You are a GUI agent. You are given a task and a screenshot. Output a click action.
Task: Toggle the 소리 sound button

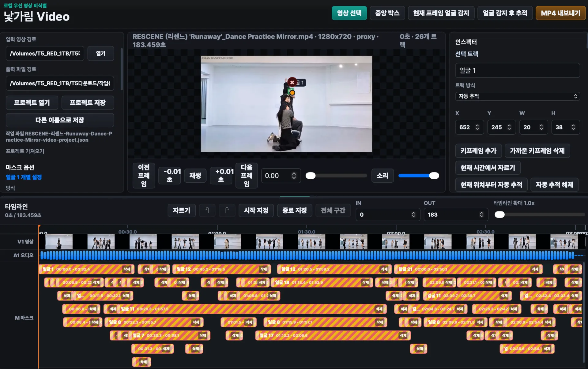pyautogui.click(x=383, y=176)
